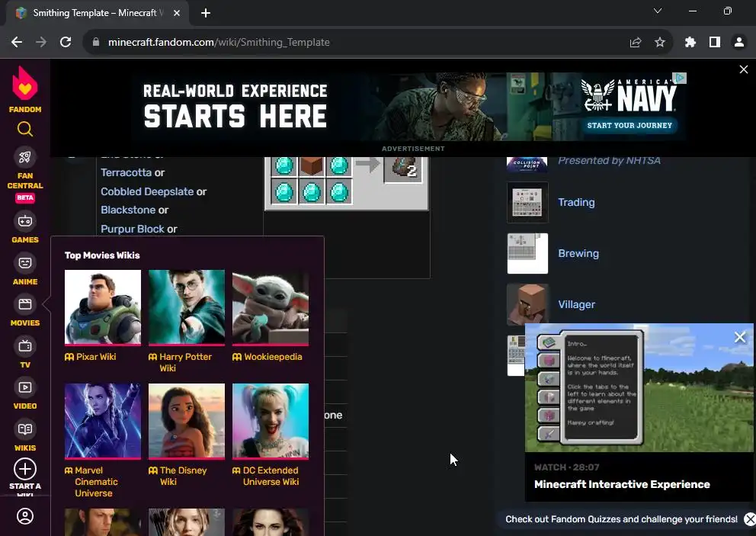Open the AdChoices icon on ad
The image size is (756, 536).
click(680, 78)
